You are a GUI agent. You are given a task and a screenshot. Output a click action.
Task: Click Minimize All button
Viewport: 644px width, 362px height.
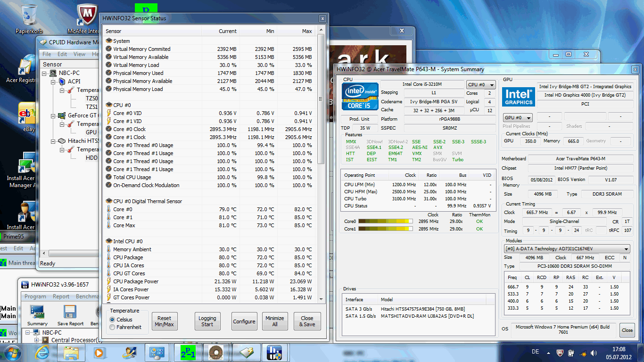pos(274,321)
